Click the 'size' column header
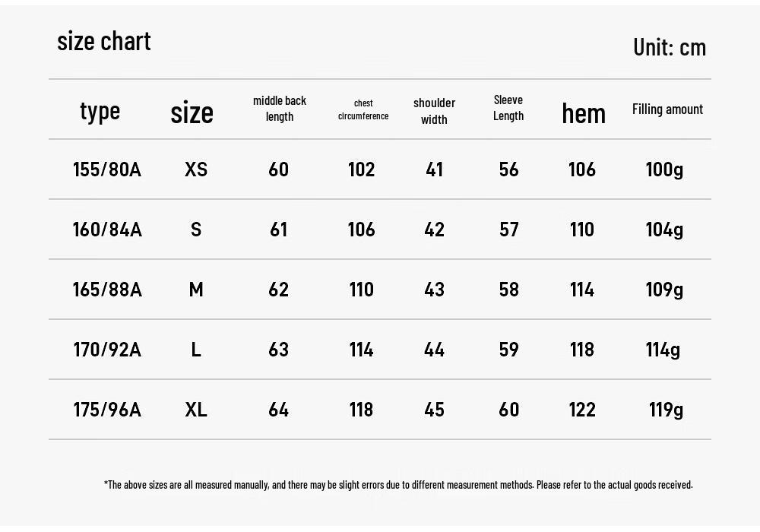Viewport: 760px width, 532px height. pyautogui.click(x=192, y=113)
